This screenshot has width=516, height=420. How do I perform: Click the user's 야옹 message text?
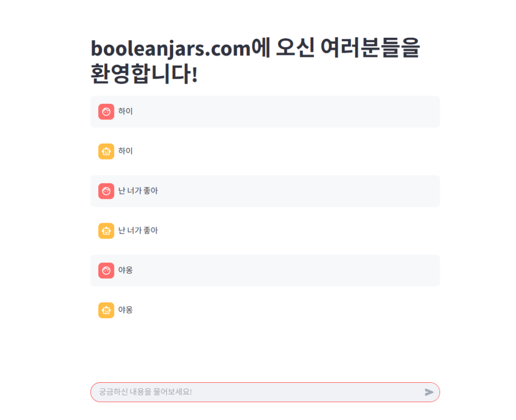click(x=125, y=270)
